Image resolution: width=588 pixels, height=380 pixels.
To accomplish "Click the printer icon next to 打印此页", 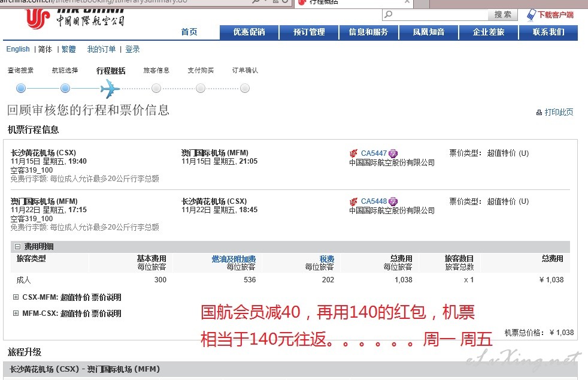I will (x=539, y=112).
